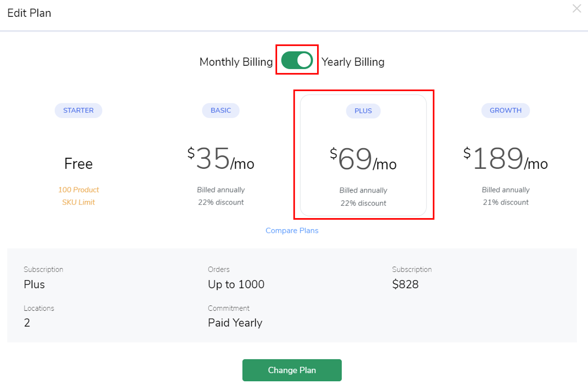Open the Compare Plans link
Screen dimensions: 588x387
pos(292,231)
